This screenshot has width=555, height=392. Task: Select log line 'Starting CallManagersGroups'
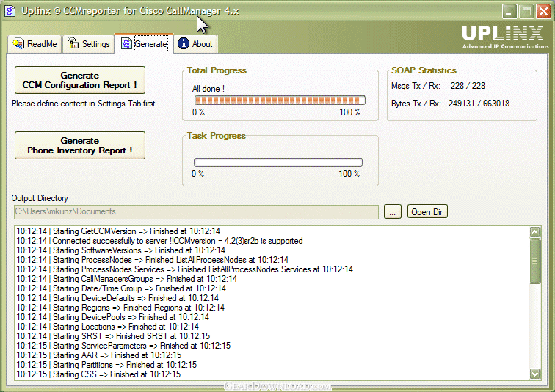[126, 279]
